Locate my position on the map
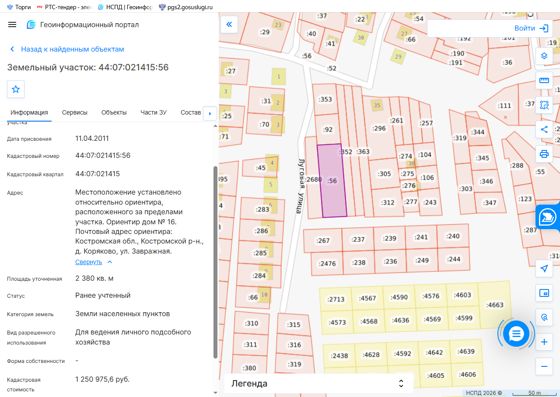Screen dimensions: 560x397 (x=544, y=268)
